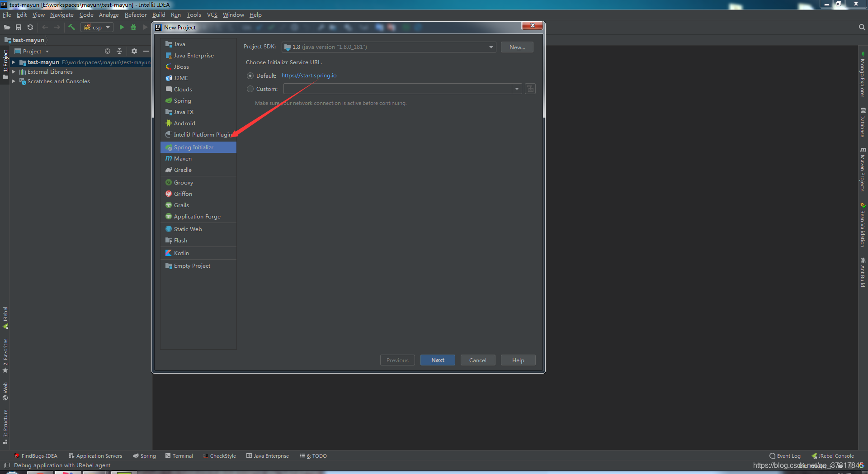Click the Next button

click(x=438, y=360)
